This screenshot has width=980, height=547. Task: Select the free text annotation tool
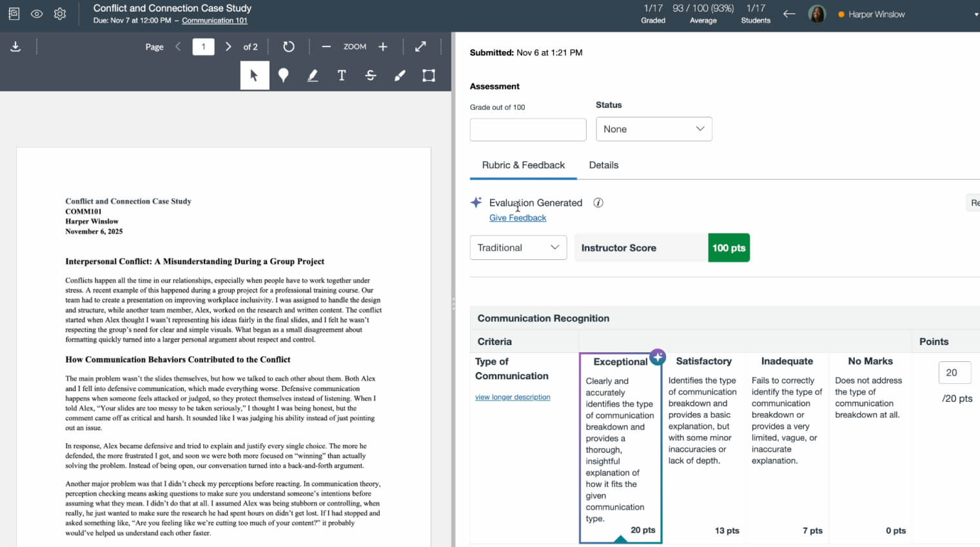coord(342,75)
